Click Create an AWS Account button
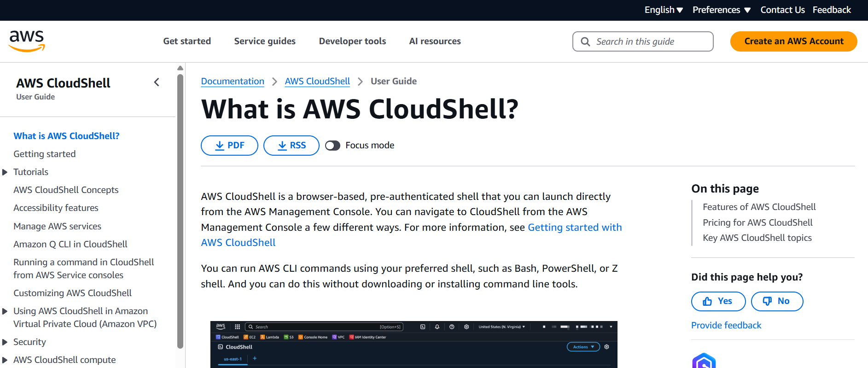The width and height of the screenshot is (868, 368). tap(793, 41)
